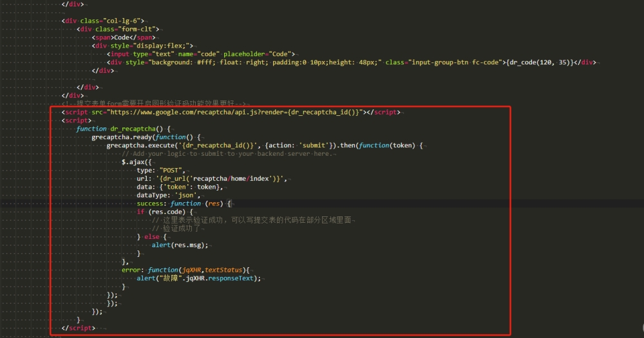Screen dimensions: 644x338
Task: Select the textStatus parameter
Action: click(223, 270)
